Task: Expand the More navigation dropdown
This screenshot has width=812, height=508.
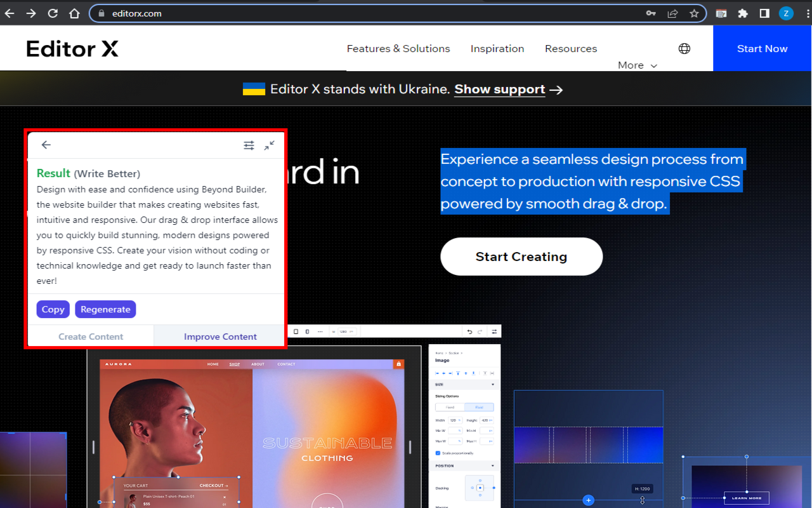Action: (637, 65)
